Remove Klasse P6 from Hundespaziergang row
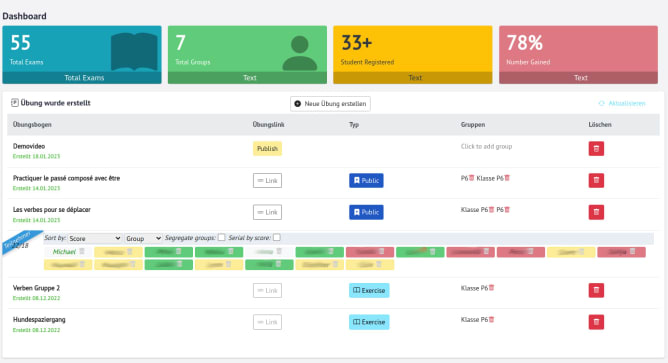This screenshot has width=668, height=363. pyautogui.click(x=491, y=320)
